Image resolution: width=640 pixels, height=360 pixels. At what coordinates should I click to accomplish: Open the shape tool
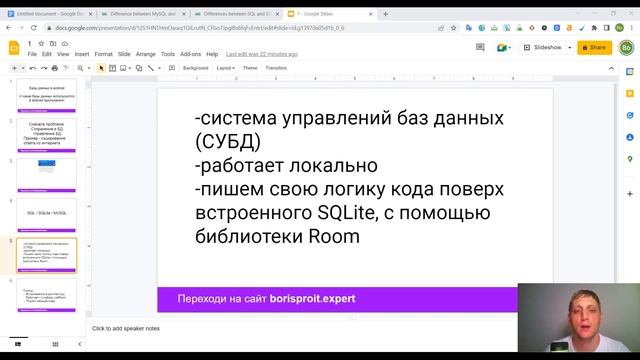click(x=139, y=68)
